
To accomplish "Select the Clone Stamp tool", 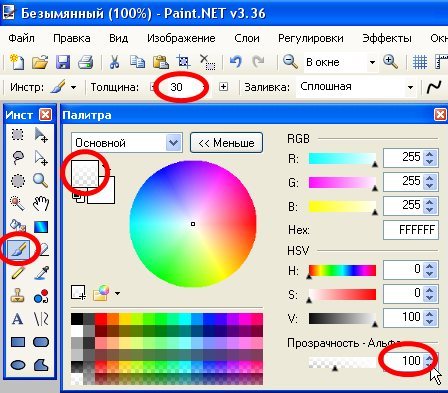I will point(18,295).
